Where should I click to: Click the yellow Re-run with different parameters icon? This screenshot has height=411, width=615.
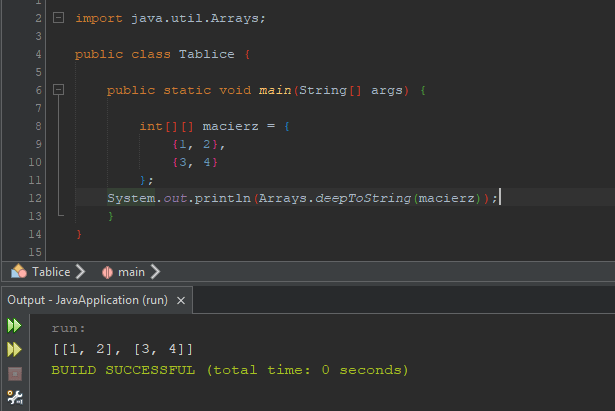click(14, 349)
